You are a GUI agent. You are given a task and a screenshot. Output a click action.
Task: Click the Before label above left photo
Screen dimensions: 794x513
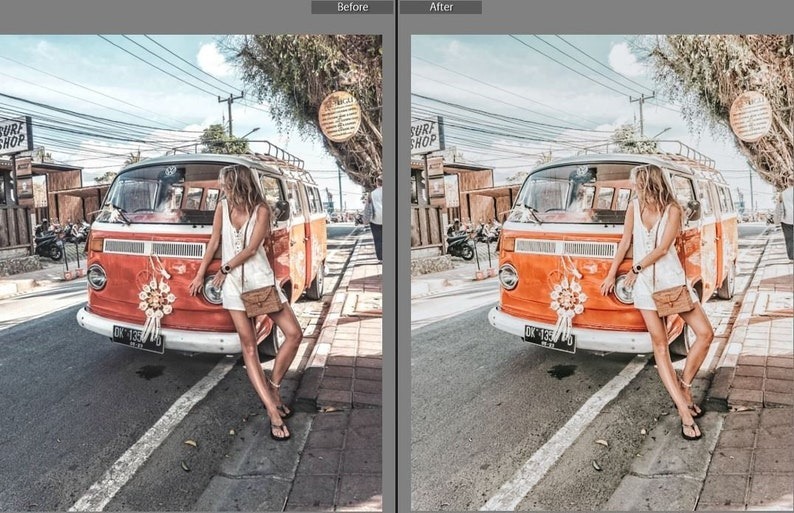pos(351,7)
